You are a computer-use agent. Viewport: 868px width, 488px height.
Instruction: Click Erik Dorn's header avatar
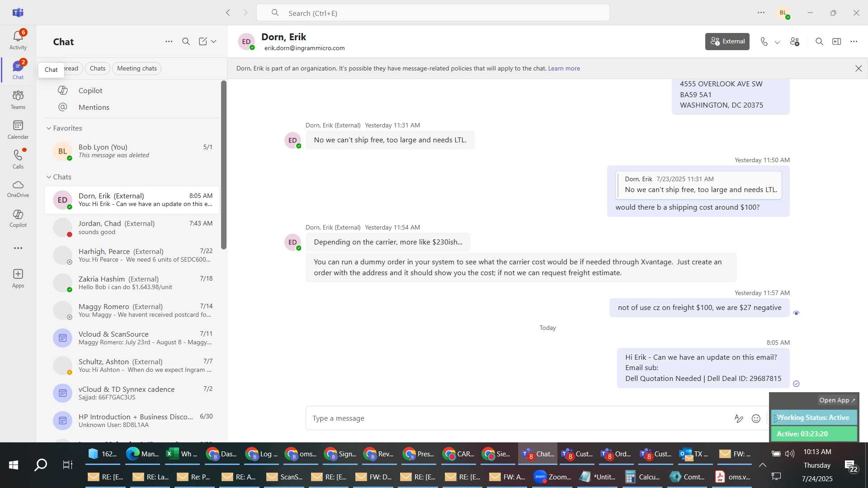tap(246, 42)
